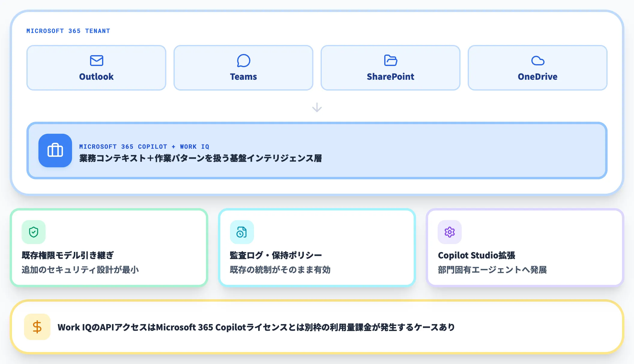Click the MICROSOFT 365 COPILOT + WORK IQ label

click(144, 147)
